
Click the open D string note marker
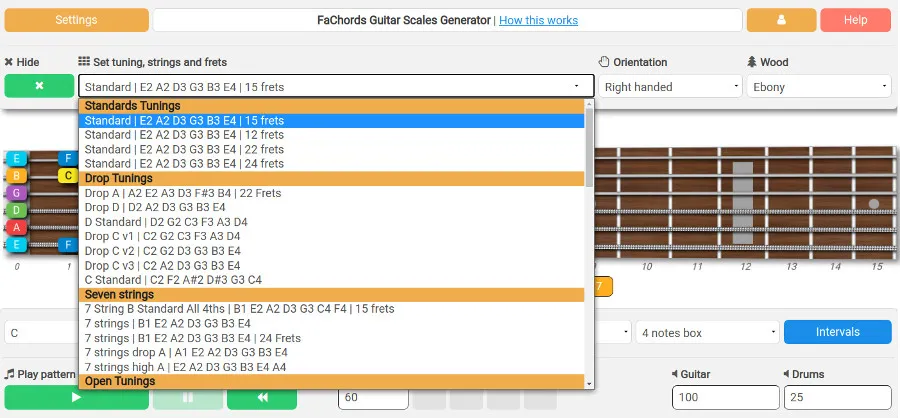tap(17, 210)
